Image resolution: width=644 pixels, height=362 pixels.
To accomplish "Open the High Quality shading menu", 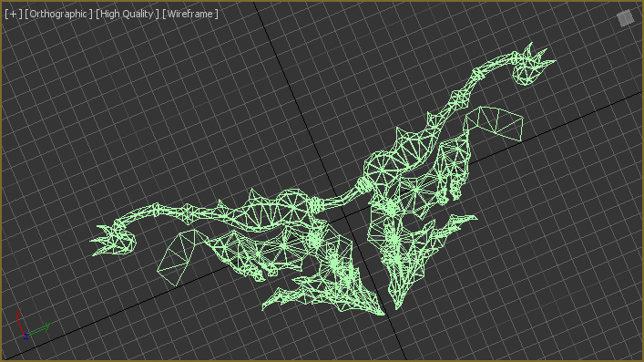I will click(128, 14).
